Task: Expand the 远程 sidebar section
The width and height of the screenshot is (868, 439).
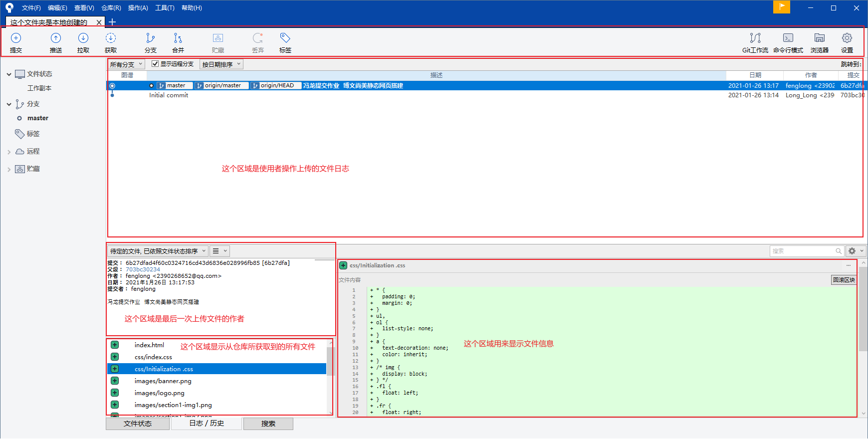Action: [9, 152]
